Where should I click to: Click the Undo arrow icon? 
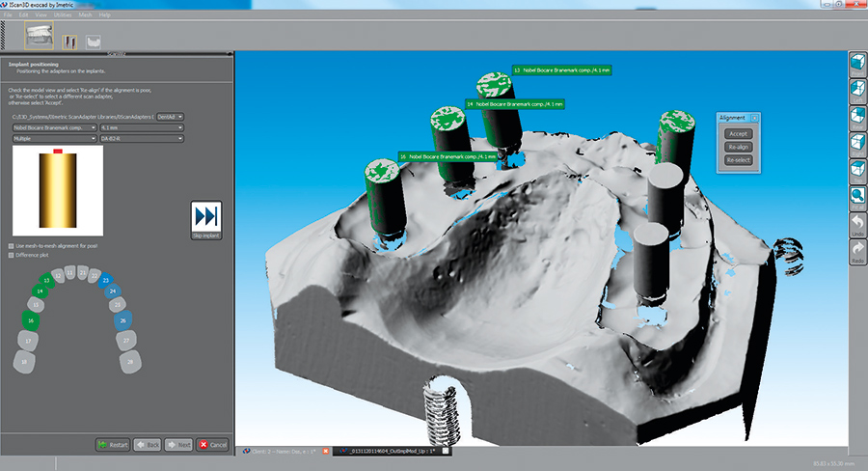(x=857, y=225)
